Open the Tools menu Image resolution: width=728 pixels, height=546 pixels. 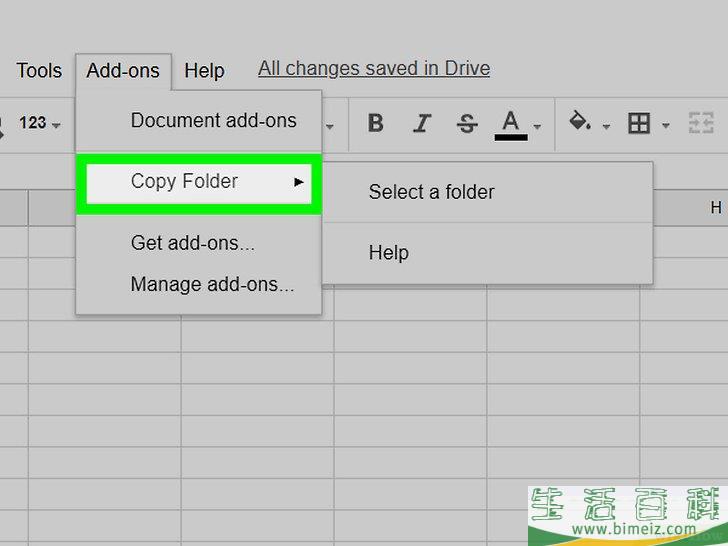[x=39, y=70]
